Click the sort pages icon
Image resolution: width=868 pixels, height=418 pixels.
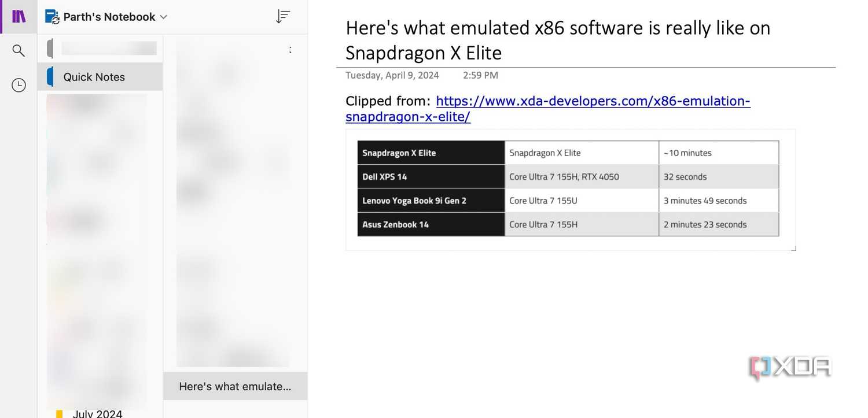tap(282, 16)
